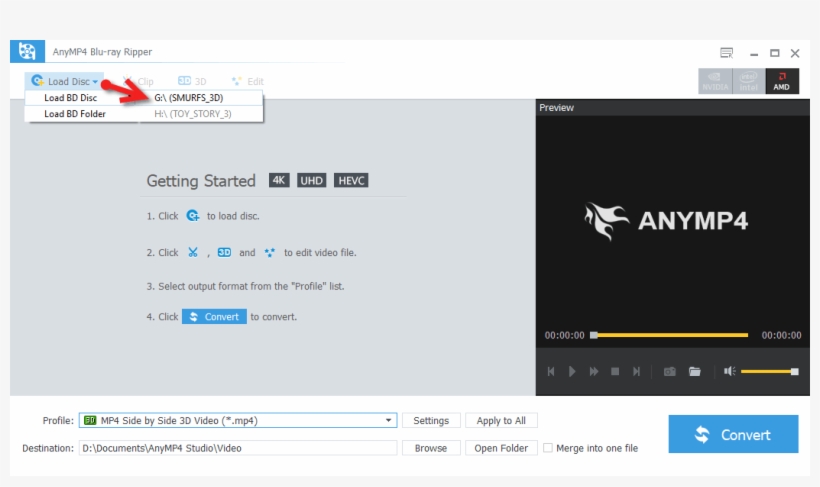Minimize the AnyMP4 window
The width and height of the screenshot is (820, 487).
tap(754, 53)
